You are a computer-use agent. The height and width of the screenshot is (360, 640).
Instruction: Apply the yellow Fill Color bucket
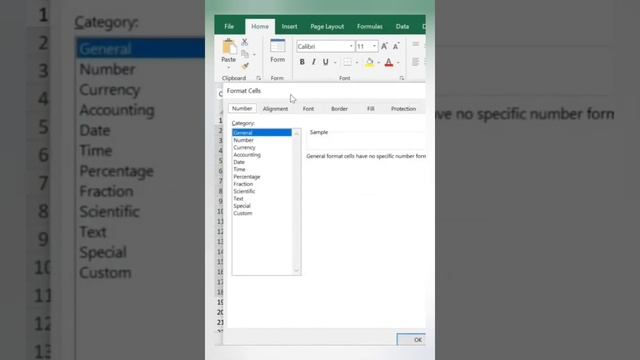pyautogui.click(x=369, y=62)
